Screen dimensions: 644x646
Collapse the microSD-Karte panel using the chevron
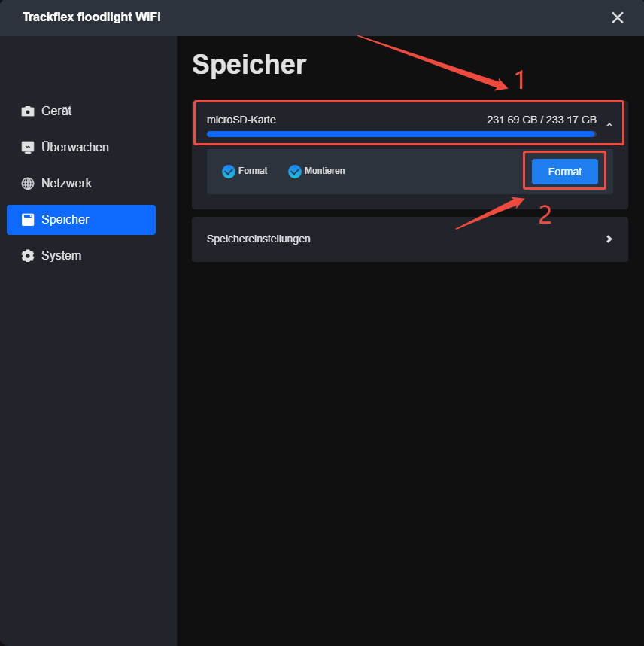(x=609, y=124)
